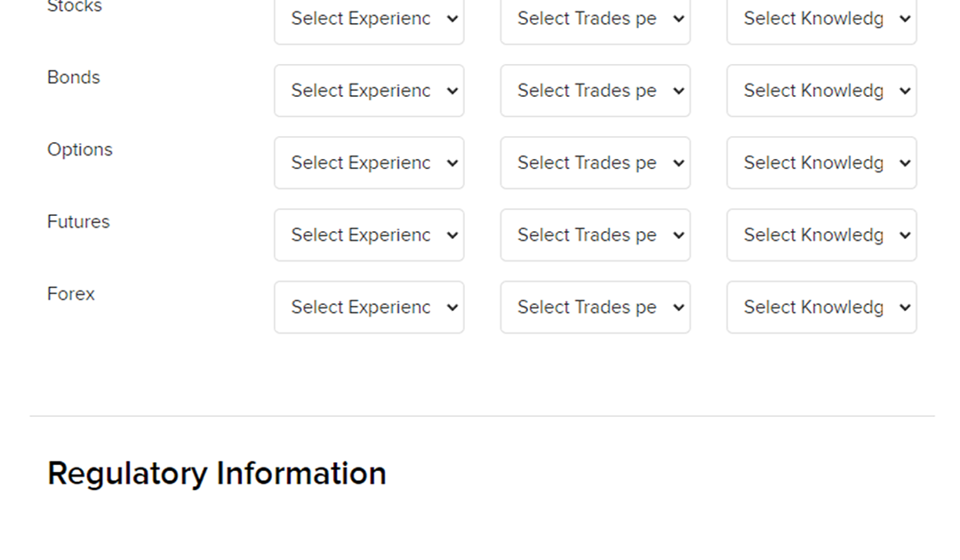960x560 pixels.
Task: Click the Options row label
Action: point(80,149)
